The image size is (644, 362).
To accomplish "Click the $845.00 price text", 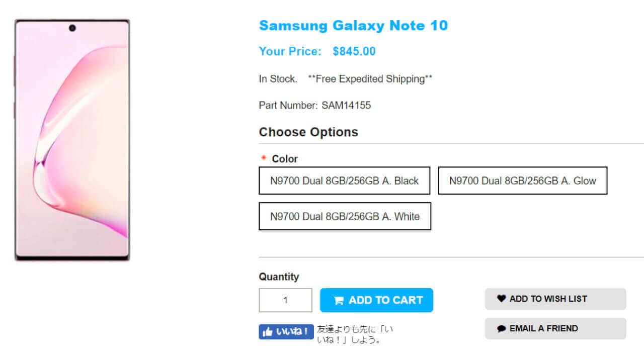I will (x=354, y=51).
